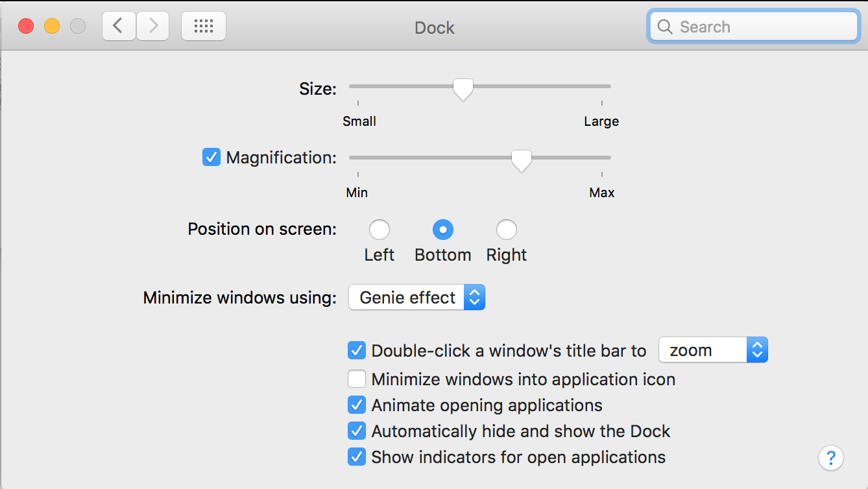868x489 pixels.
Task: Click the back navigation arrow
Action: [x=119, y=27]
